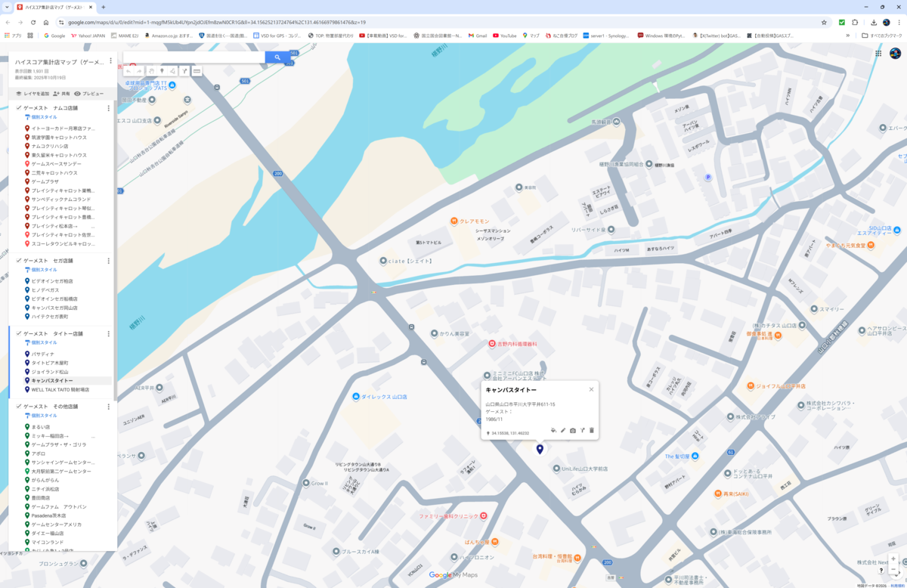Click the paint bucket style icon in popup
This screenshot has height=588, width=907.
[x=553, y=430]
